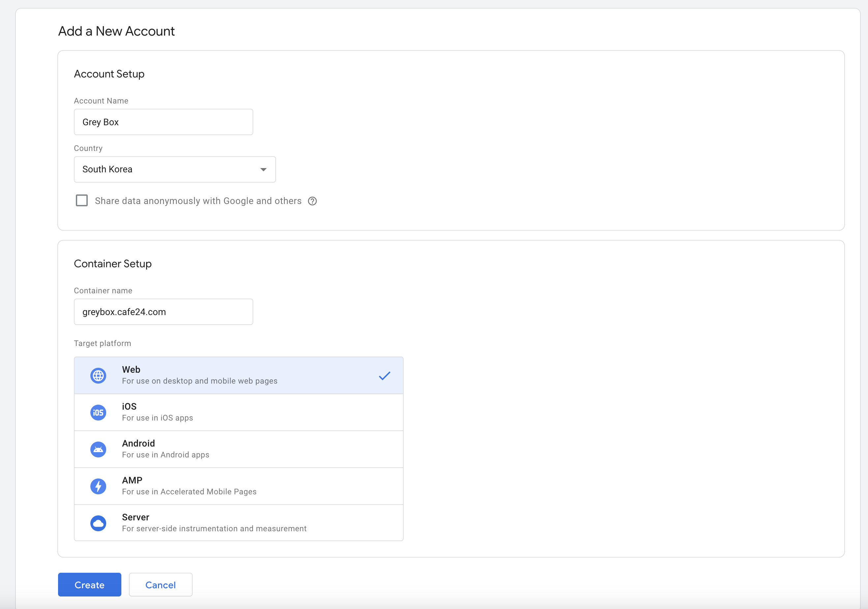Select Server as target platform
This screenshot has height=609, width=868.
(238, 523)
